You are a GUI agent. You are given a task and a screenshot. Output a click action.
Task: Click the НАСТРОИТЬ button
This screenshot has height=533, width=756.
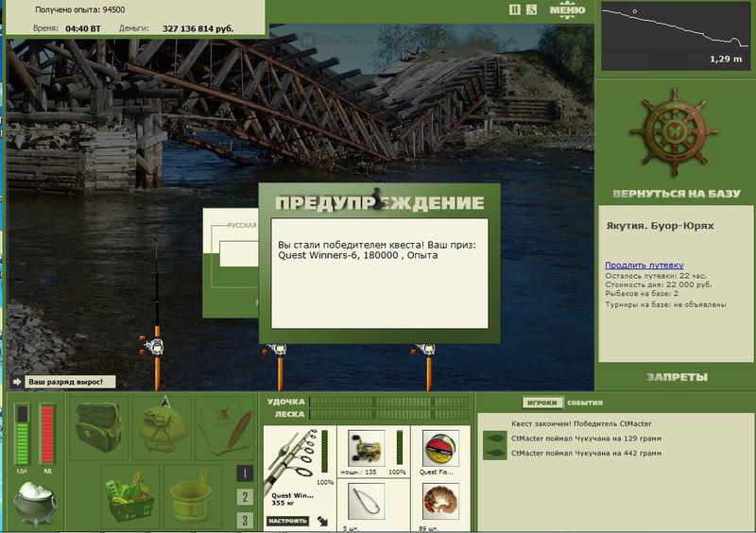pos(288,521)
